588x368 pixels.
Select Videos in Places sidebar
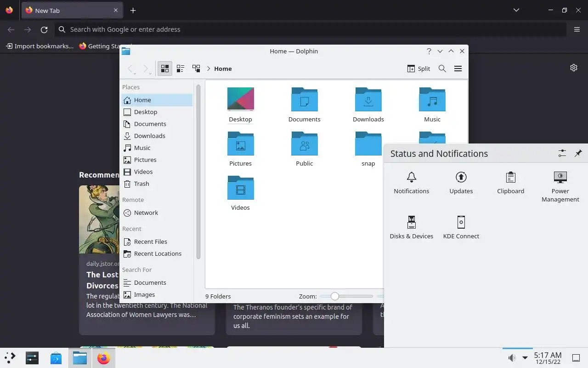[157, 172]
